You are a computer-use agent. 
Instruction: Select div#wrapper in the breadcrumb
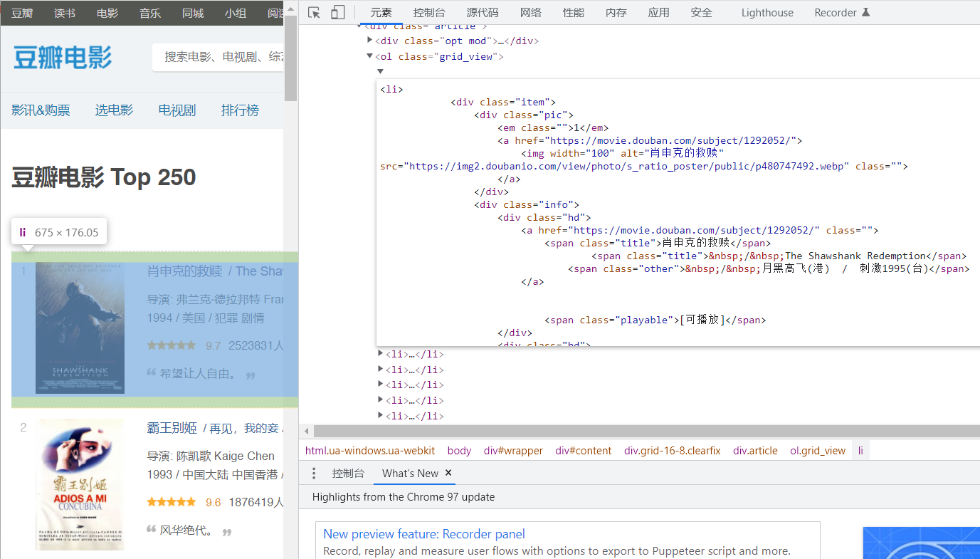pyautogui.click(x=513, y=451)
